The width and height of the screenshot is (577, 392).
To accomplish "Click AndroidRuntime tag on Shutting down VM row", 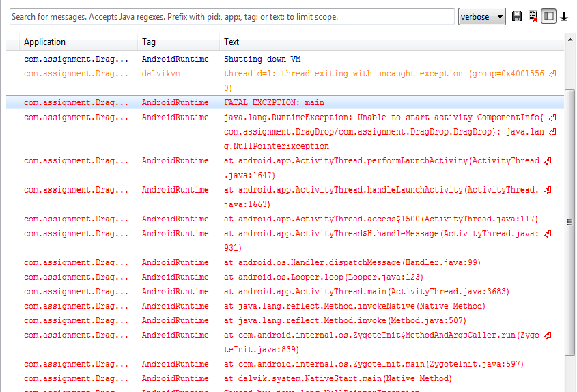I will (x=175, y=59).
